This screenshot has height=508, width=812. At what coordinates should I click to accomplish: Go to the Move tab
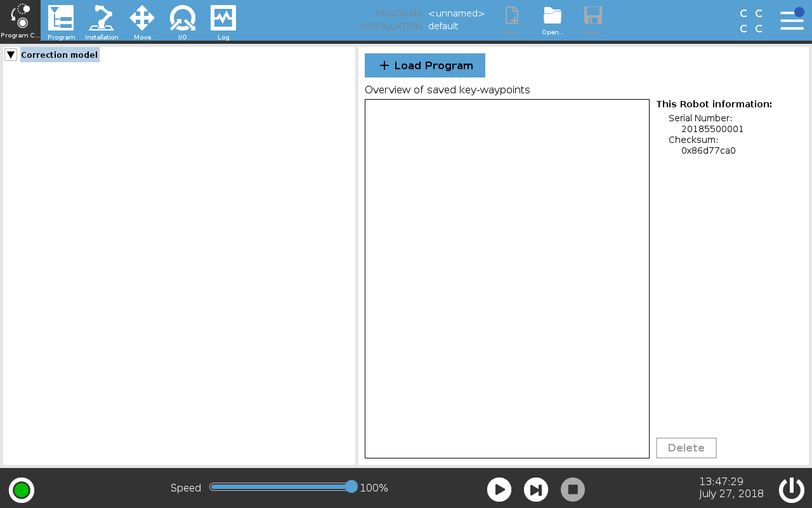142,20
